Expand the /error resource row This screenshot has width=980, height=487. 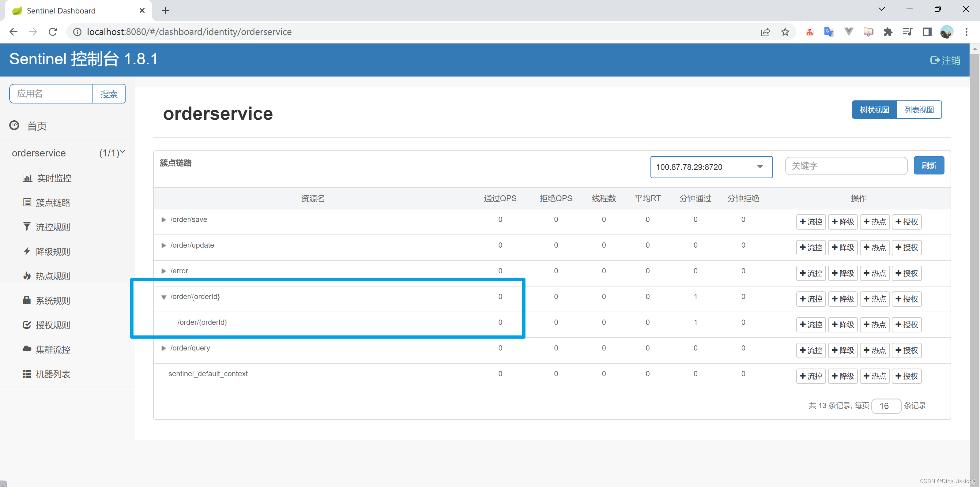pyautogui.click(x=164, y=271)
